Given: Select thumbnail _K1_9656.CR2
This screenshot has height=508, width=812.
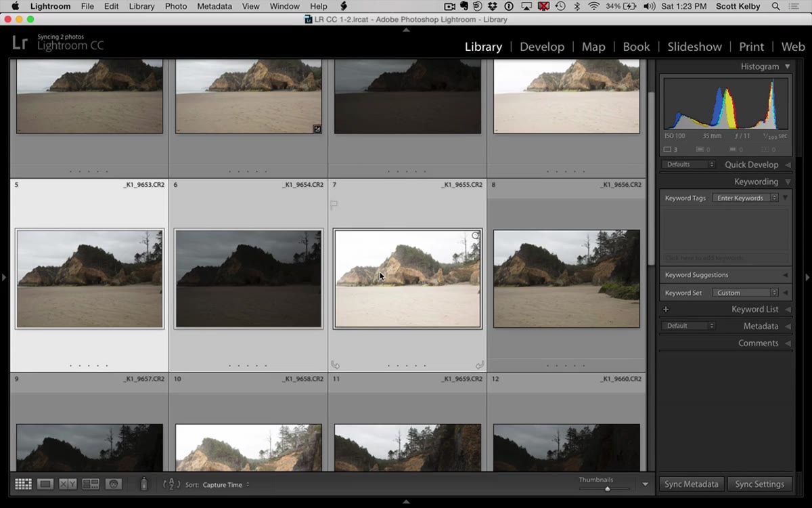Looking at the screenshot, I should point(566,278).
